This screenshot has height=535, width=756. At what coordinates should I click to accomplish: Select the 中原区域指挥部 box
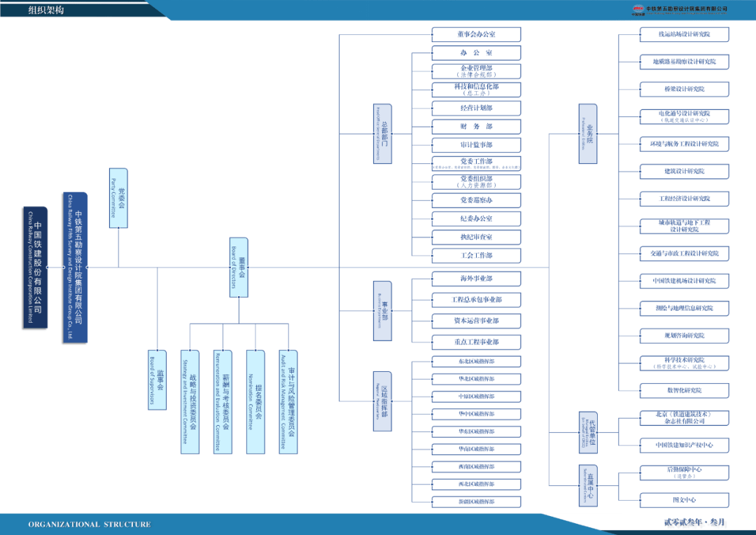click(x=477, y=396)
